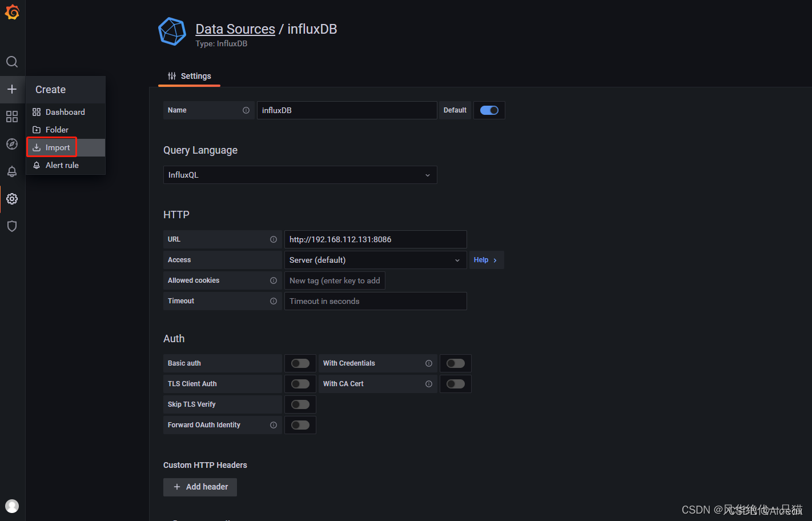The image size is (812, 521).
Task: Open the Configuration gear icon
Action: [x=12, y=199]
